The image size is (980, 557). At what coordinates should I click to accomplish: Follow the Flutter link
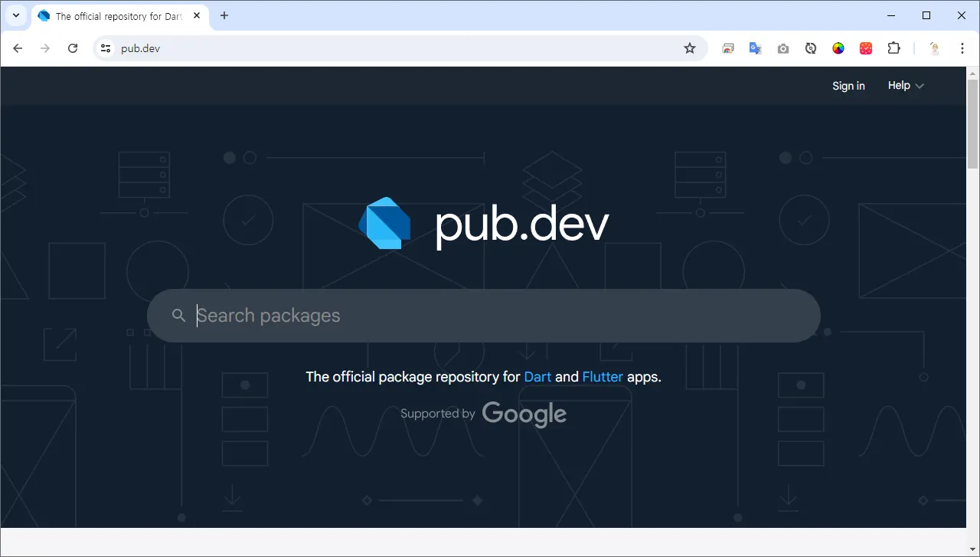603,377
